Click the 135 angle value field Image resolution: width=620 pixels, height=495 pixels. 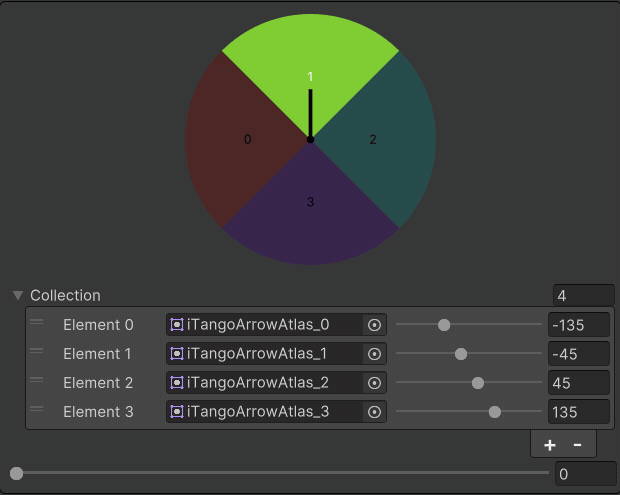tap(578, 412)
